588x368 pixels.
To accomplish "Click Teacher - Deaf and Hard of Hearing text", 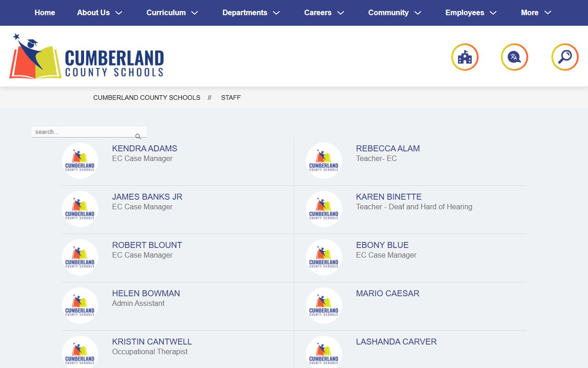I will [414, 207].
